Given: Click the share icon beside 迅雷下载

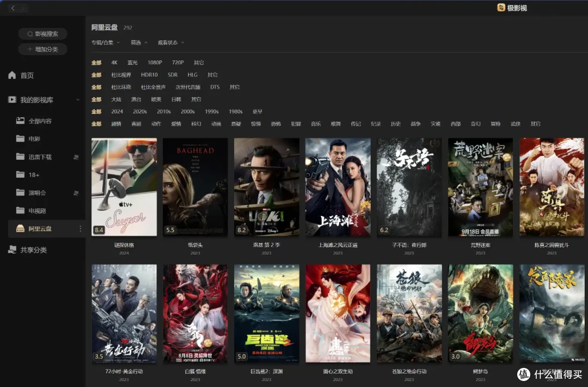Looking at the screenshot, I should pos(76,157).
